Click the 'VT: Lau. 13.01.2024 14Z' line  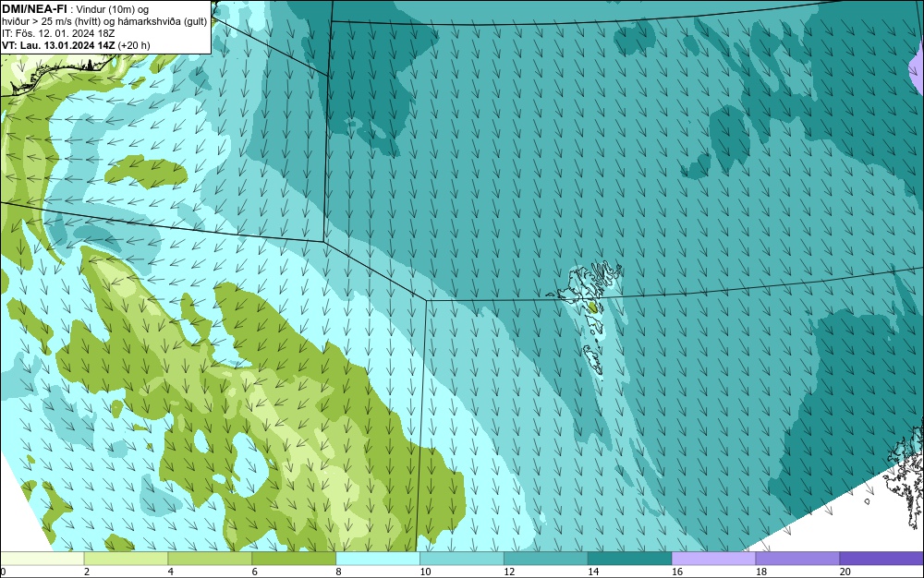click(x=76, y=45)
